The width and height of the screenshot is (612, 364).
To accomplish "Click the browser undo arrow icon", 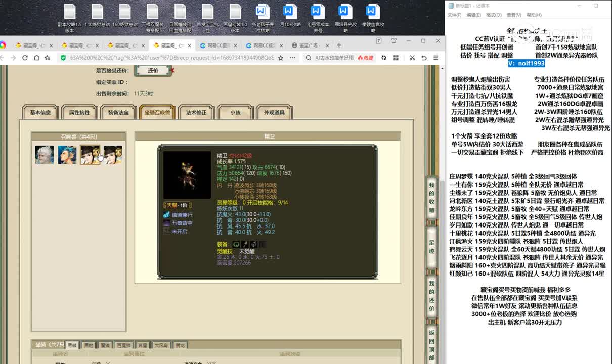I will click(424, 58).
